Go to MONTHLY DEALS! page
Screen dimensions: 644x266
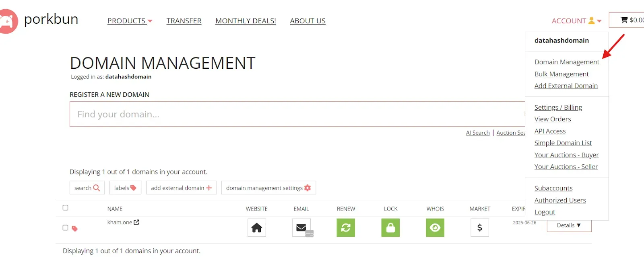[x=246, y=21]
